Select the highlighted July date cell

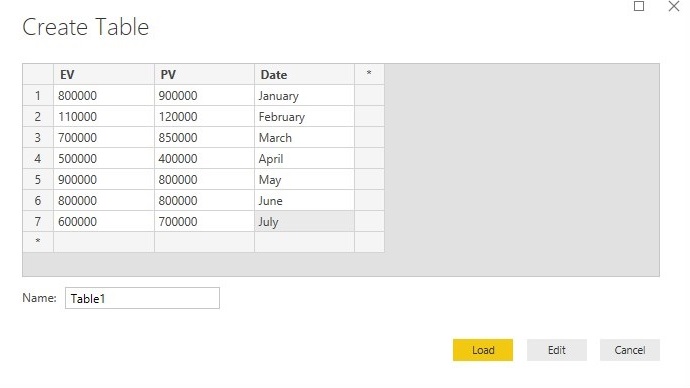(x=305, y=221)
